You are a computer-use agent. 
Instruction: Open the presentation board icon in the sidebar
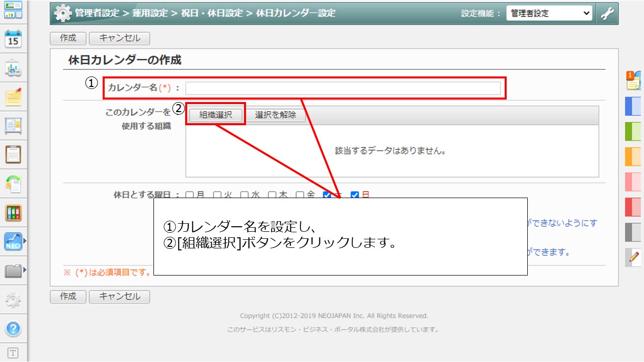pyautogui.click(x=13, y=68)
